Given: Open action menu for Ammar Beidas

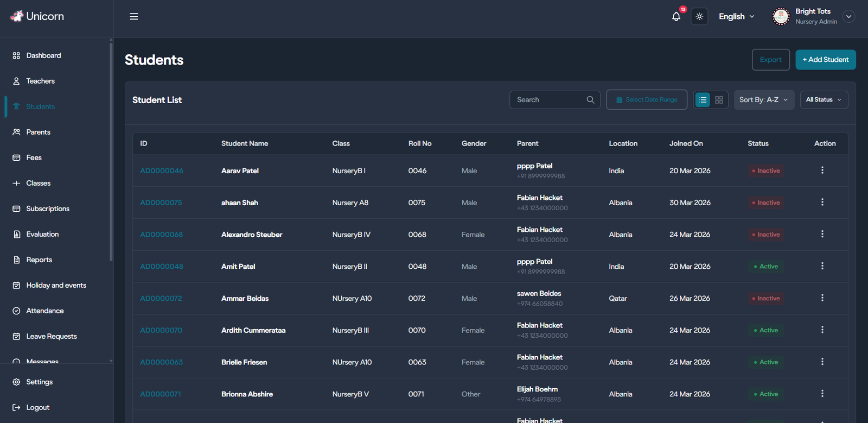Looking at the screenshot, I should point(822,298).
